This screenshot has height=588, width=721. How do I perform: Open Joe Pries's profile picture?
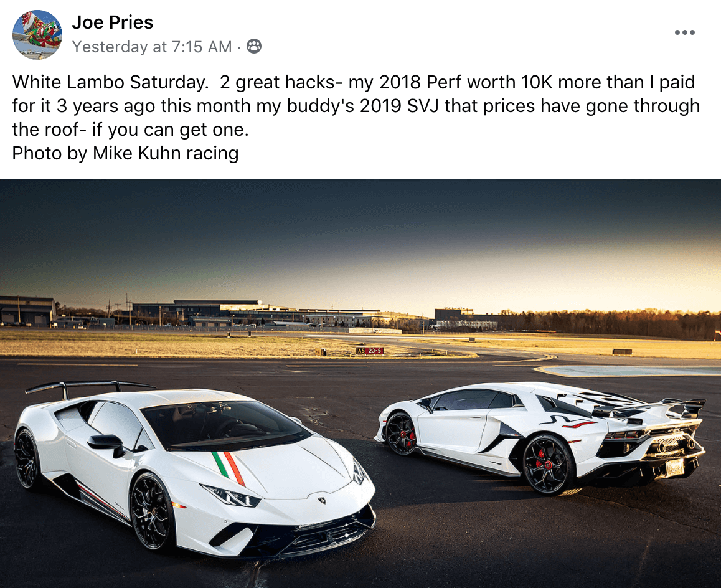click(37, 34)
